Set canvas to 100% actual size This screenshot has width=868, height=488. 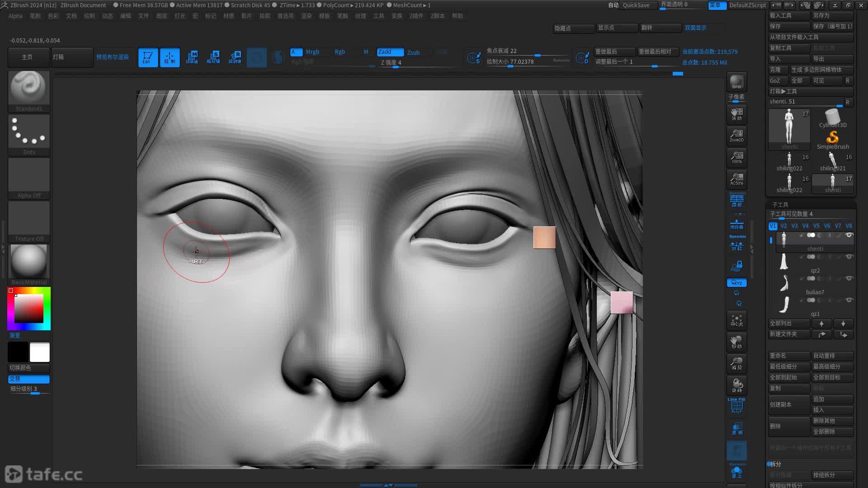(x=736, y=157)
